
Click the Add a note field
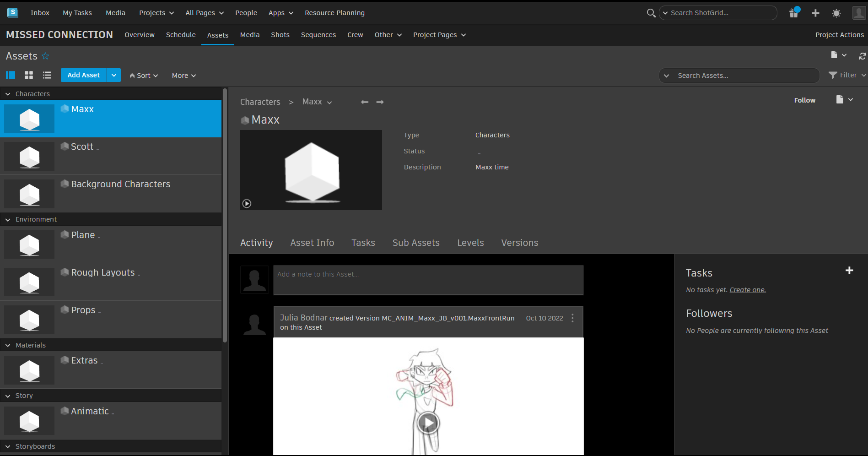[x=428, y=280]
